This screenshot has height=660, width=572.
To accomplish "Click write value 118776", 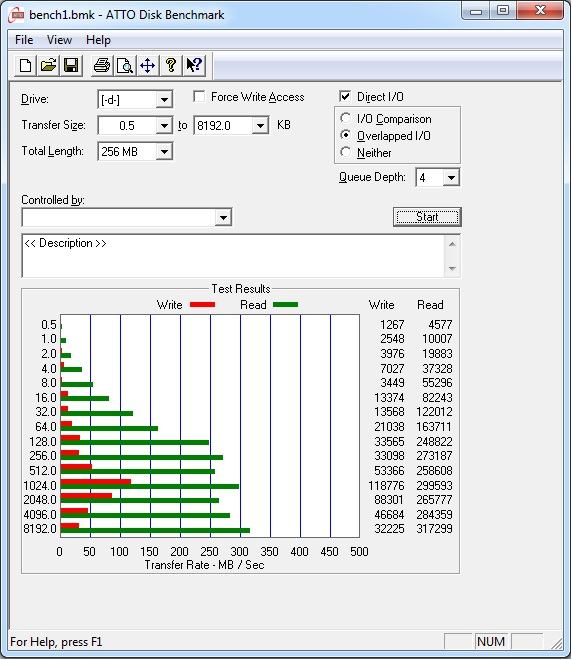I will pyautogui.click(x=386, y=486).
